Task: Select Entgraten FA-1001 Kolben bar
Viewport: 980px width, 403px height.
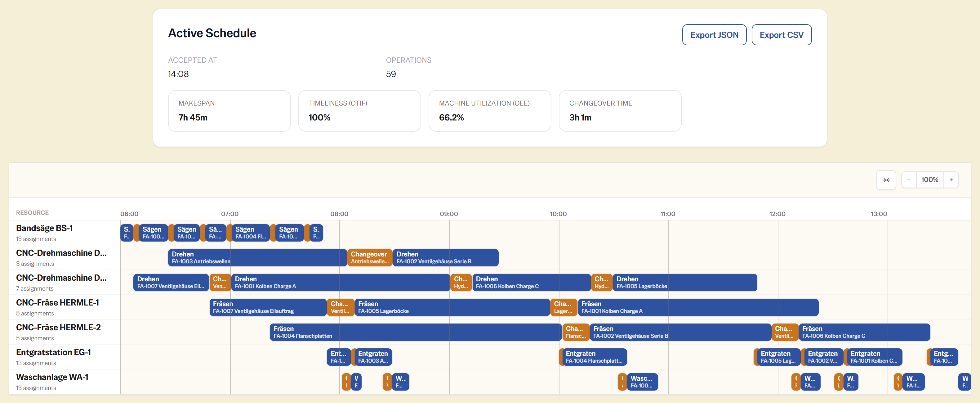Action: click(x=874, y=357)
